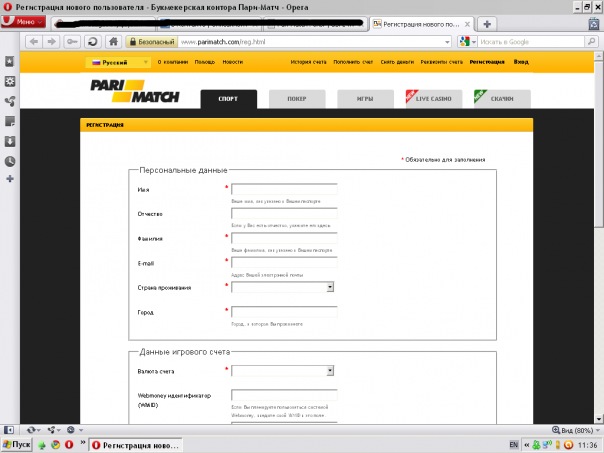Viewport: 604px width, 453px height.
Task: Open the Страна проживания dropdown
Action: click(282, 287)
